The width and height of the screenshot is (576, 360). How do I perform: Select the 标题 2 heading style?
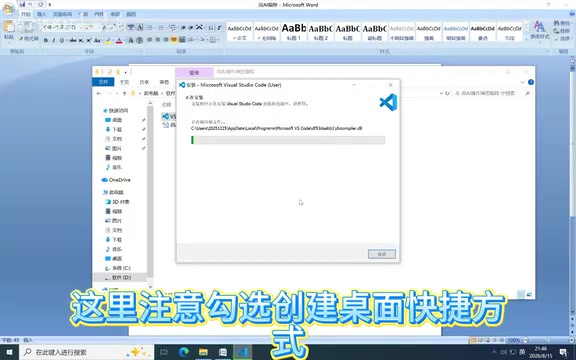pos(321,31)
